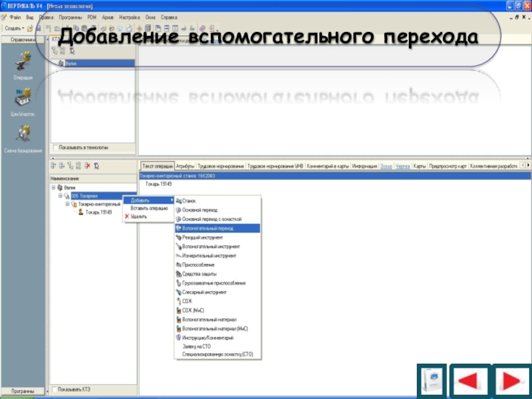This screenshot has width=532, height=399.
Task: Open the Эскиз tab link
Action: (x=386, y=166)
